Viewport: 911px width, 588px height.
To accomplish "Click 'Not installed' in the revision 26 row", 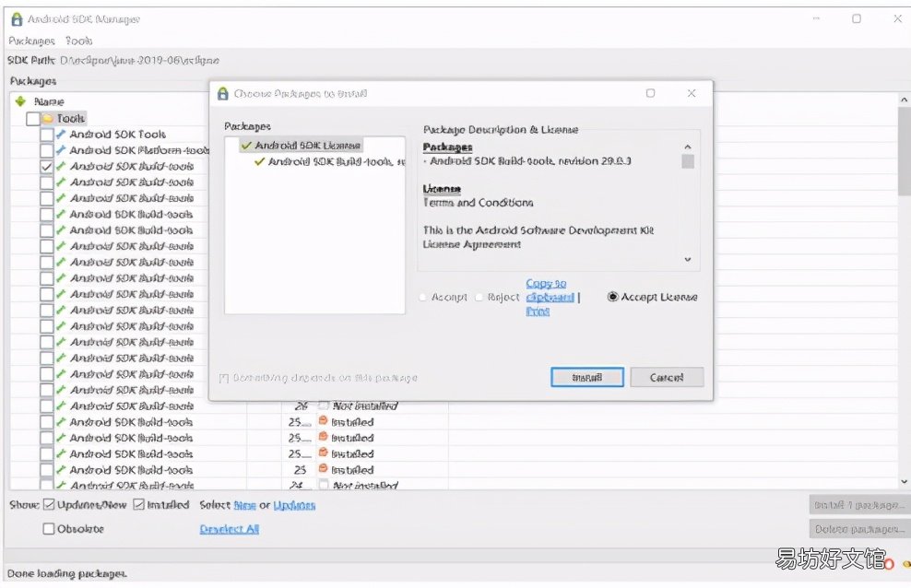I will pyautogui.click(x=365, y=406).
